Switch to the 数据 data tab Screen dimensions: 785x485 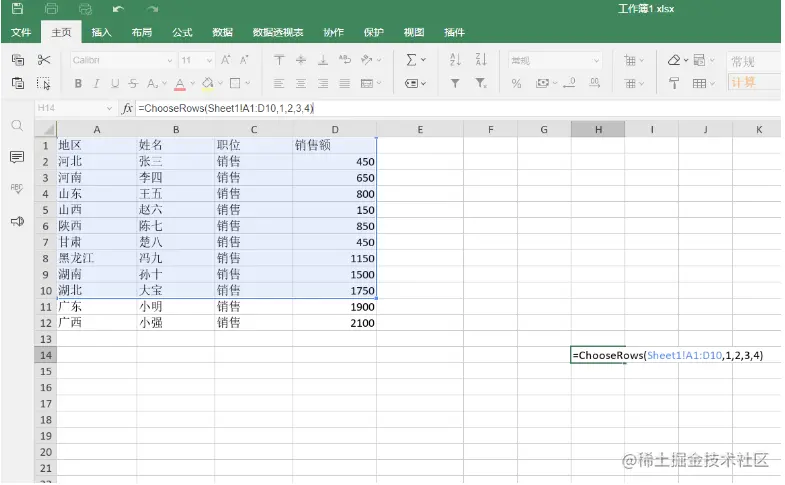(222, 33)
